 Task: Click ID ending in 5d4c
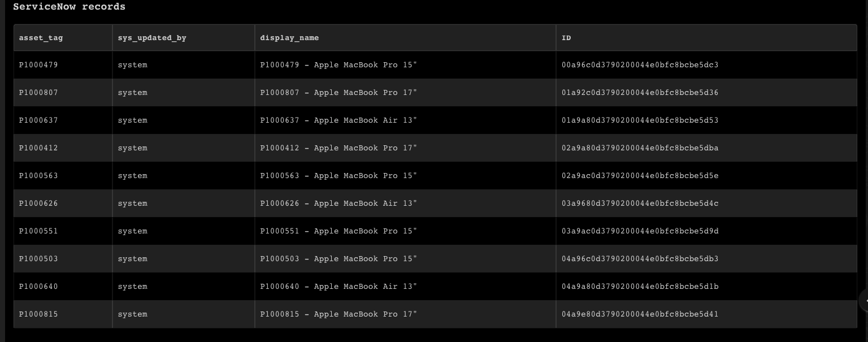pos(640,204)
